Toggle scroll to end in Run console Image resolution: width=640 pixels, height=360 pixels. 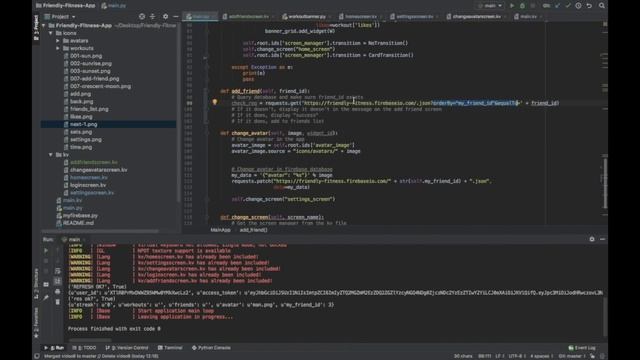click(58, 281)
